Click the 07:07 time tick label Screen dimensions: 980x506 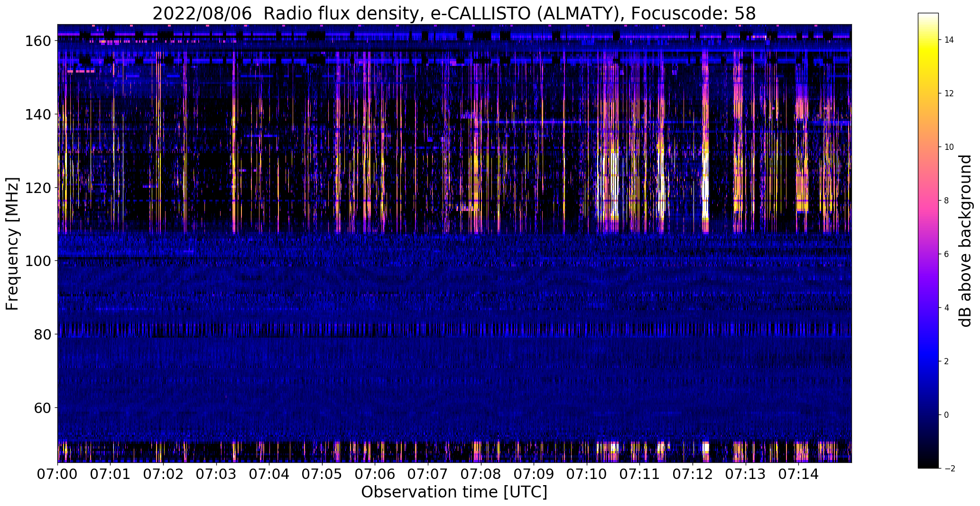(x=428, y=474)
